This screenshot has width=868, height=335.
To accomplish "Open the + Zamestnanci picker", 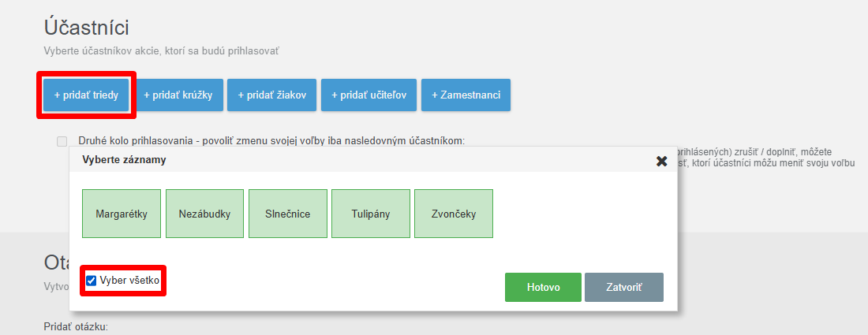I will coord(466,95).
